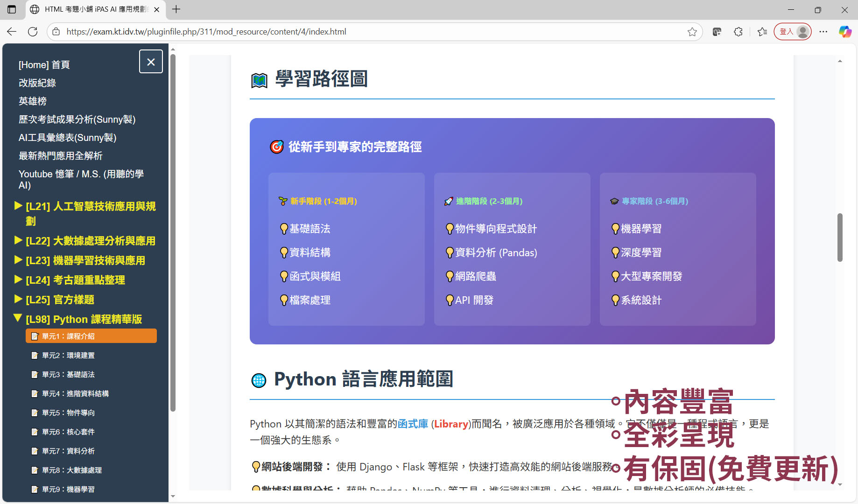This screenshot has width=858, height=504.
Task: Open the 英雄榜 menu link
Action: (x=33, y=101)
